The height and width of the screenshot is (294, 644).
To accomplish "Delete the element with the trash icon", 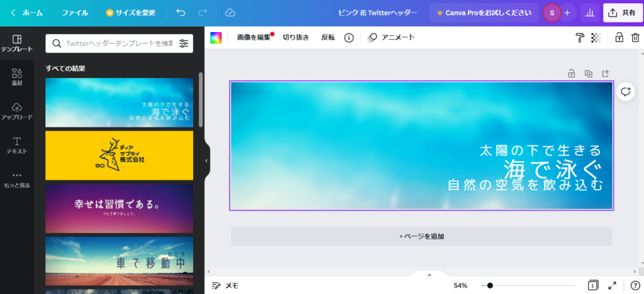I will click(635, 38).
